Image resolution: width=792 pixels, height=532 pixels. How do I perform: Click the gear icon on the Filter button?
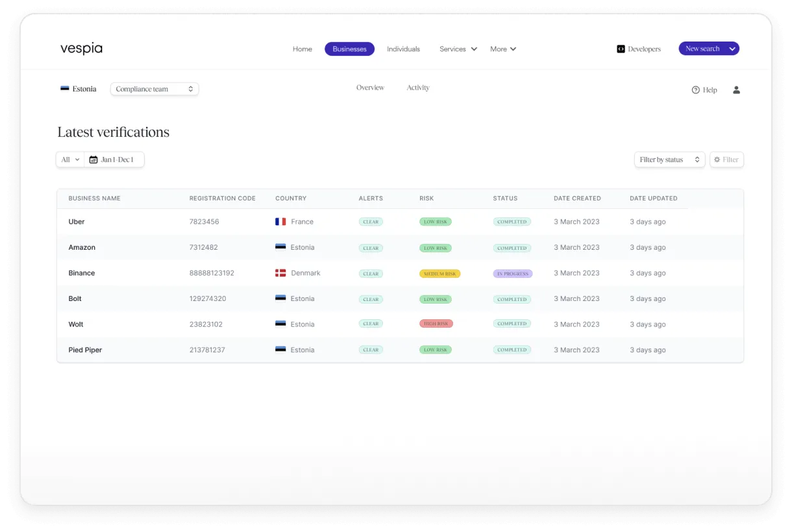point(717,159)
